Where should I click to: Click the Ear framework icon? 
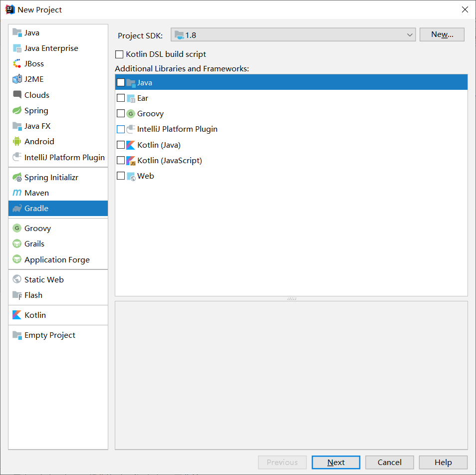click(131, 98)
